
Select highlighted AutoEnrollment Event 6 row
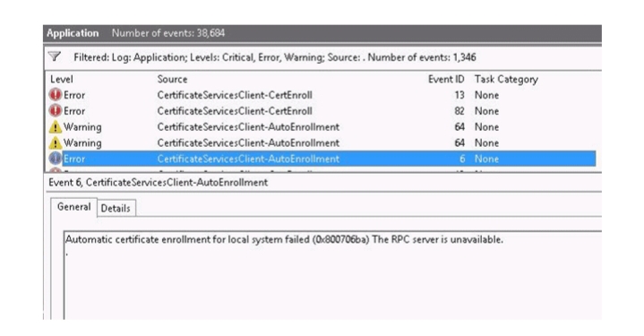point(322,159)
